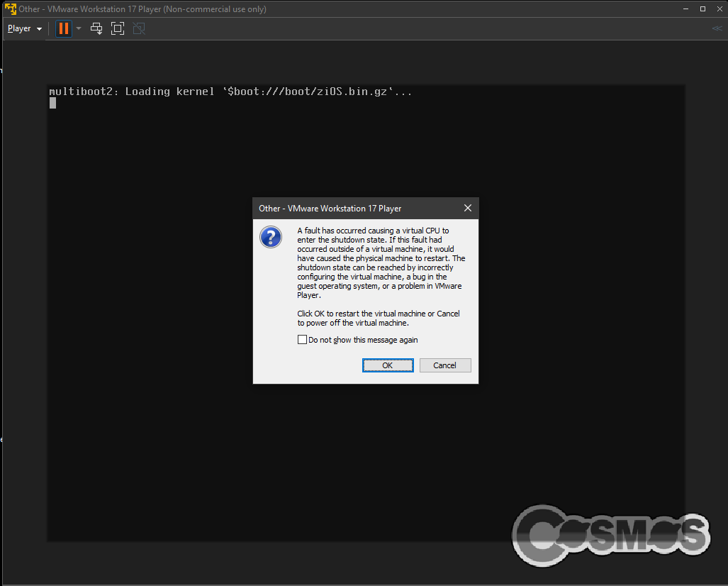This screenshot has width=728, height=586.
Task: Enter full screen mode
Action: [x=118, y=28]
